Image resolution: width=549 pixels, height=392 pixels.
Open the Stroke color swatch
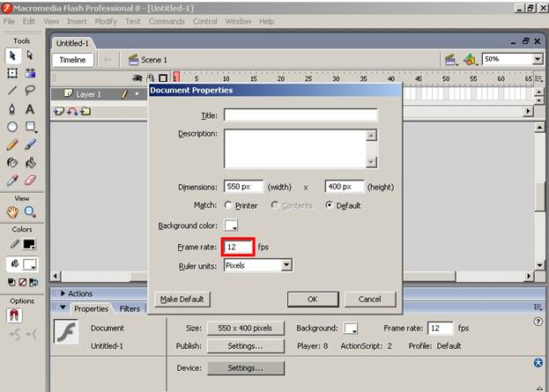click(29, 244)
